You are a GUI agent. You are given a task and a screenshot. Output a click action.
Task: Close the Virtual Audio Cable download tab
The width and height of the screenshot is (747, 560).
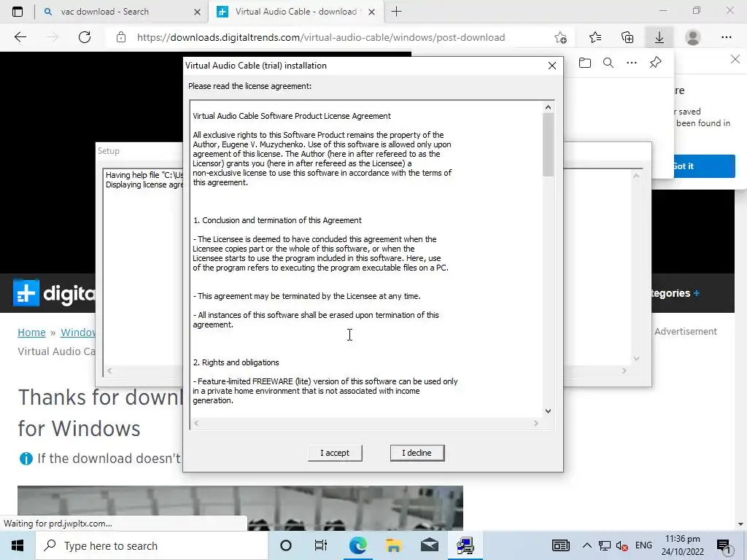(x=371, y=12)
